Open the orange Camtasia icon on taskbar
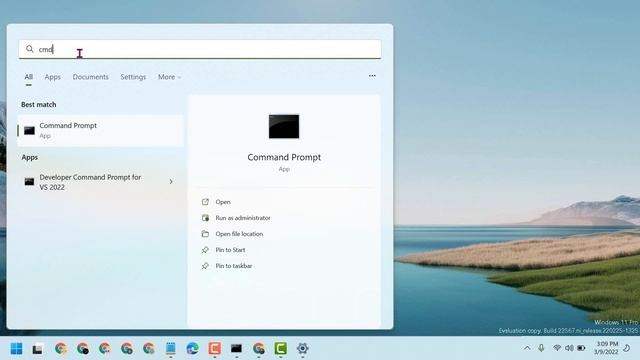 click(x=215, y=349)
